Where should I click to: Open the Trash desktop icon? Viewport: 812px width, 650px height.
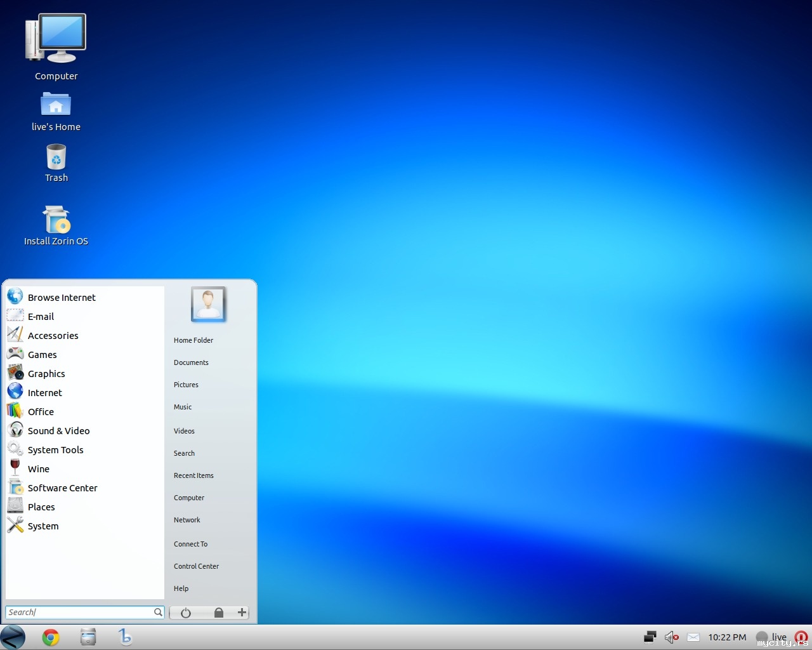[x=56, y=157]
